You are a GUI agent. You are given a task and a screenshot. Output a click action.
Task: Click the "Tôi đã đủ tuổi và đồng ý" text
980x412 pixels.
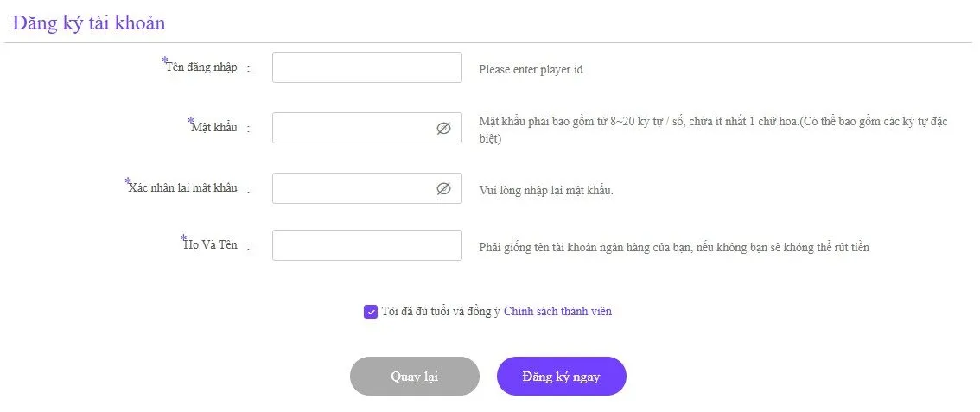click(441, 312)
